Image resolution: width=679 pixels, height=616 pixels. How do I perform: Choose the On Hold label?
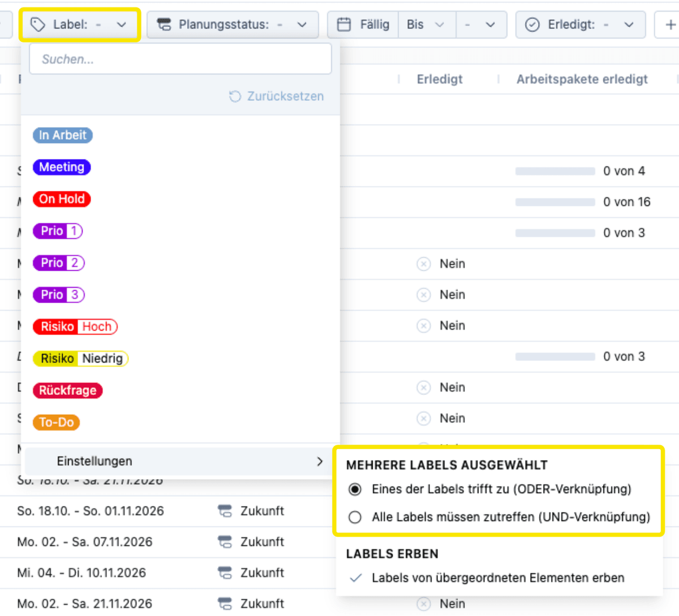pyautogui.click(x=62, y=199)
